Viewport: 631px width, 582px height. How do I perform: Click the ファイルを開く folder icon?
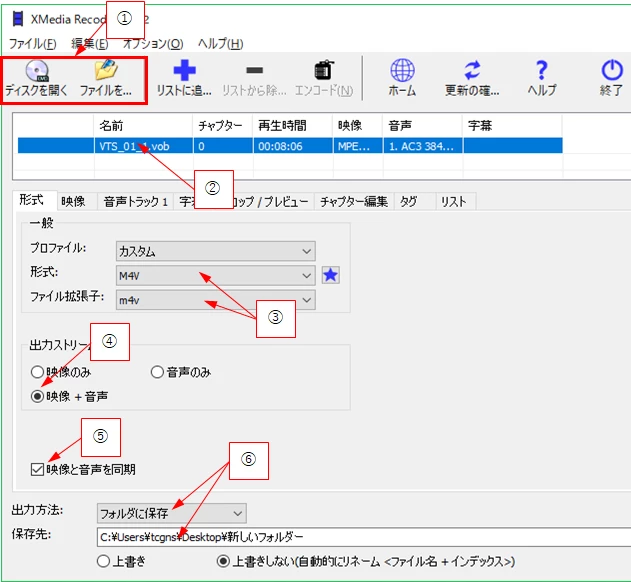[106, 70]
